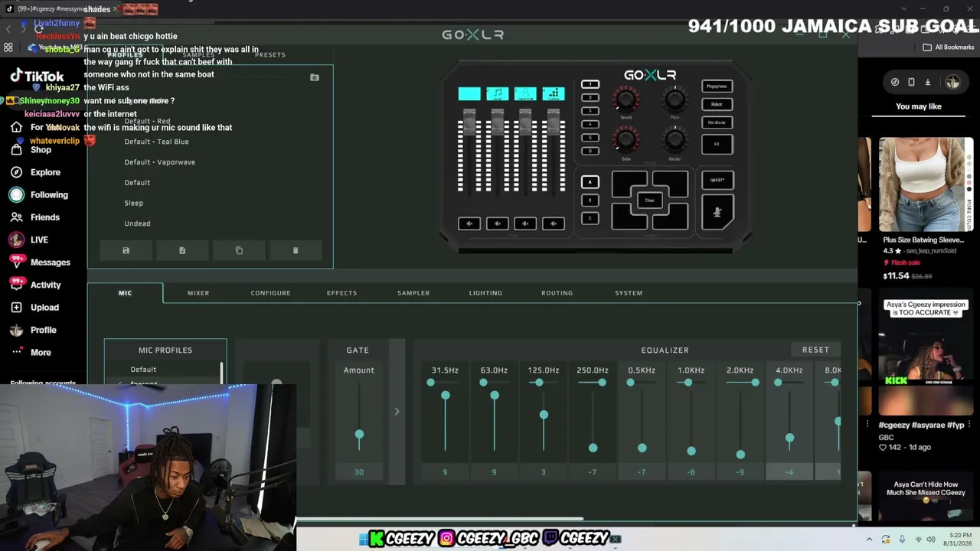This screenshot has width=980, height=551.
Task: Reset the equalizer with RESET button
Action: [815, 350]
